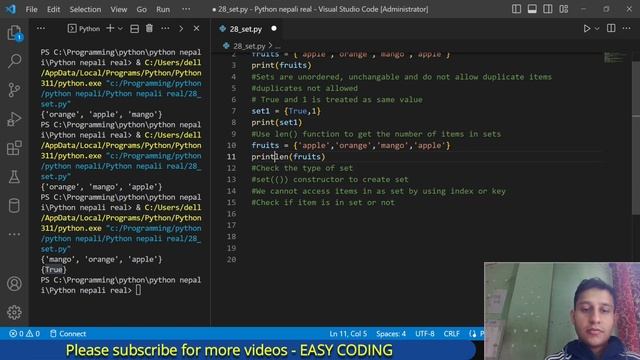Open the Run menu
Viewport: 640px width, 360px height.
pyautogui.click(x=163, y=9)
